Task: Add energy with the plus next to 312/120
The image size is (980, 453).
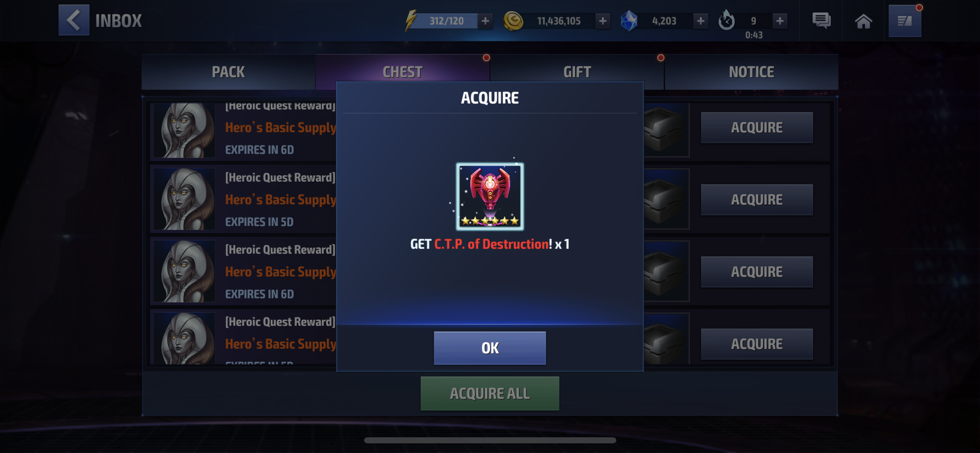Action: click(x=486, y=21)
